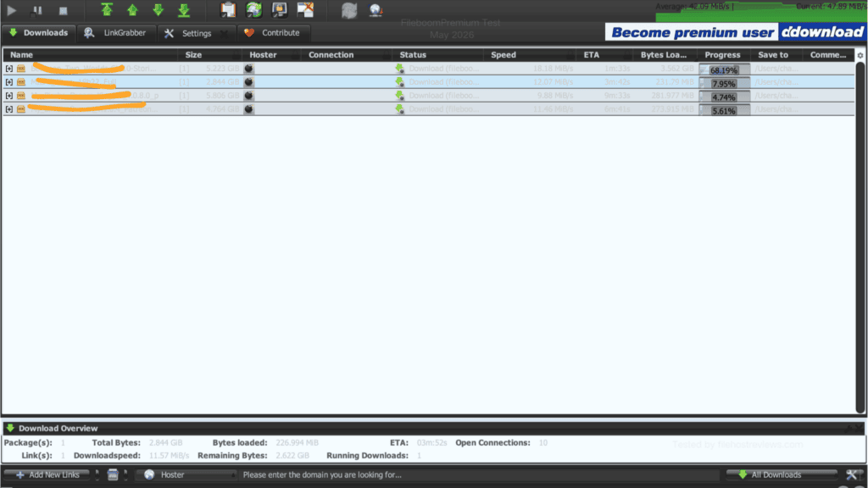Move selection to bottom of list
The width and height of the screenshot is (868, 488).
point(184,10)
